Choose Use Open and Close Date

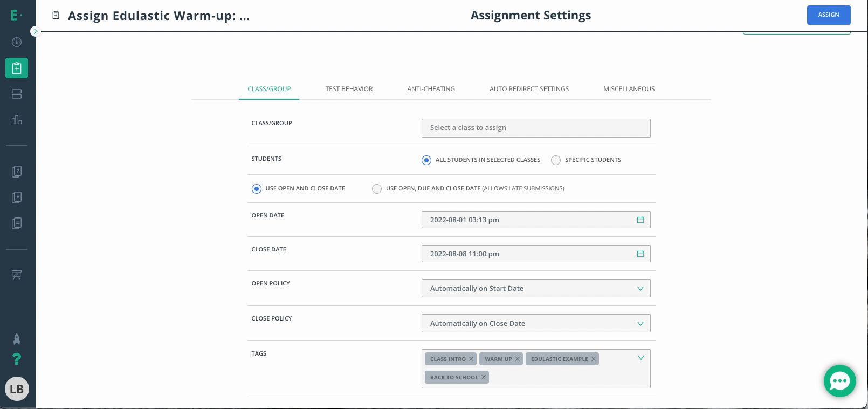[x=257, y=189]
